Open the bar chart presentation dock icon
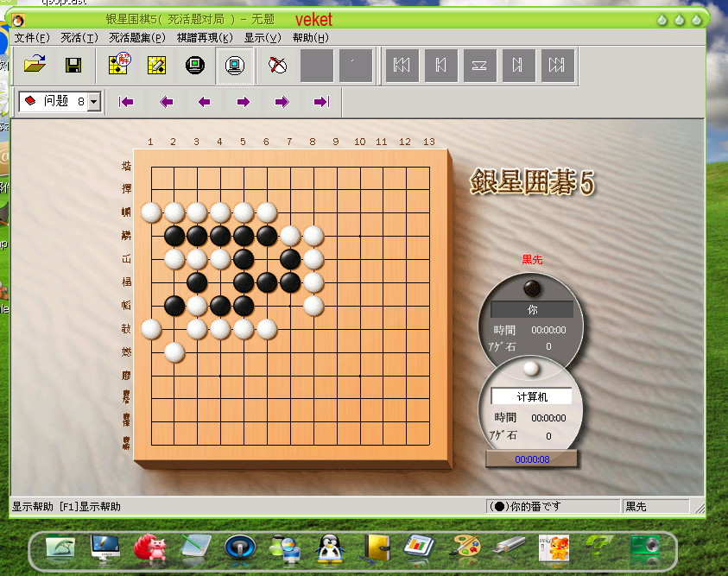Viewport: 728px width, 576px height. tap(420, 548)
